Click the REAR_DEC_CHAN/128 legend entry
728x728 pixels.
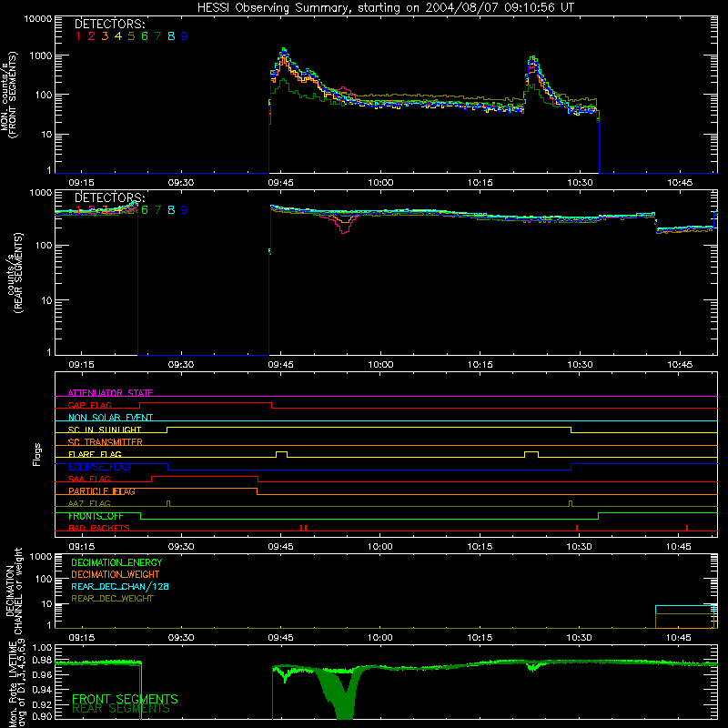(120, 586)
